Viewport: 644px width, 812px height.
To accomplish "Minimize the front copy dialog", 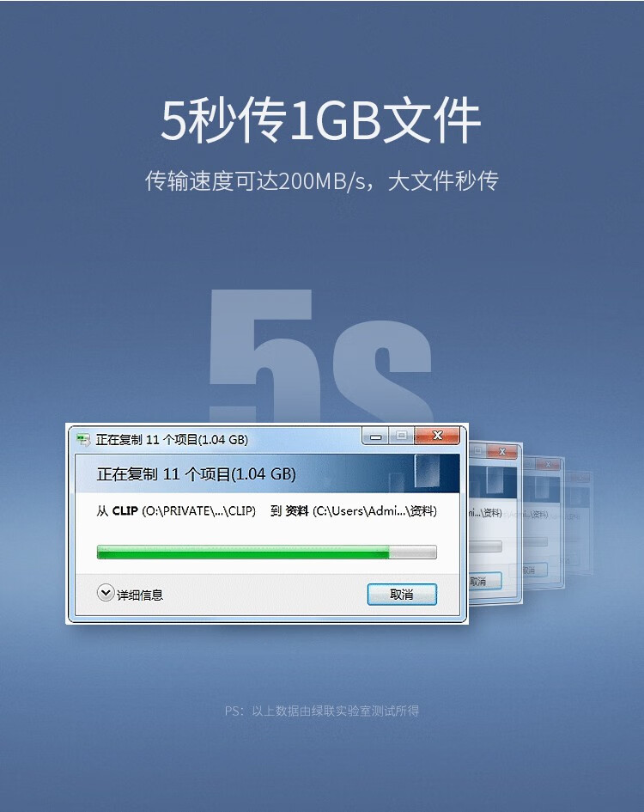I will coord(375,437).
